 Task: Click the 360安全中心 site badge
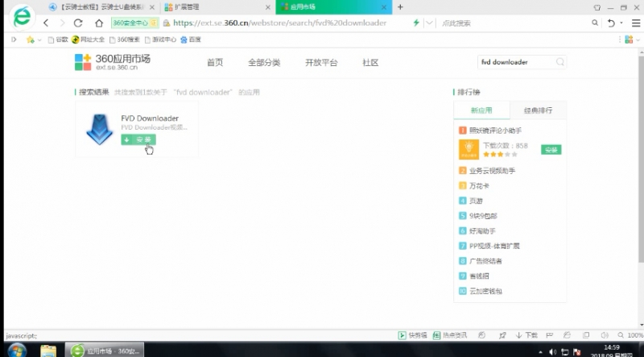click(134, 23)
